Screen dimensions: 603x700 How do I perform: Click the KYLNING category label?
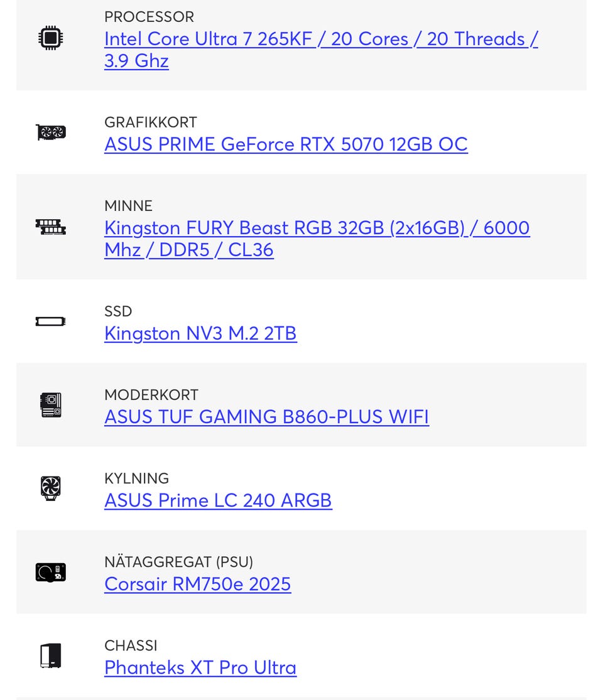pyautogui.click(x=136, y=478)
